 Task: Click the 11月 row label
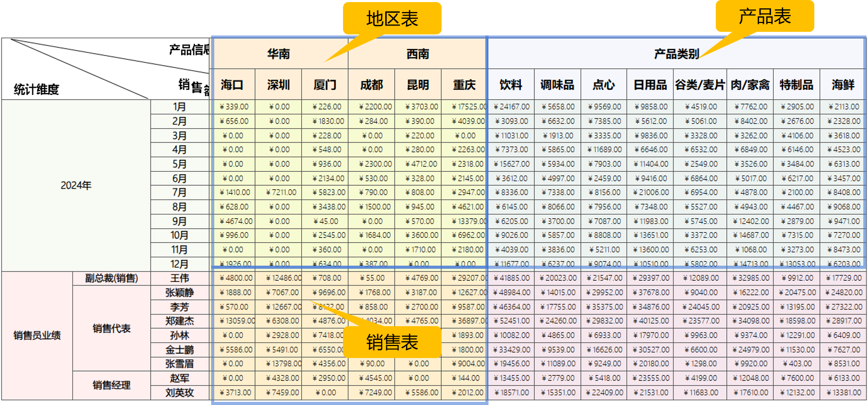point(179,249)
